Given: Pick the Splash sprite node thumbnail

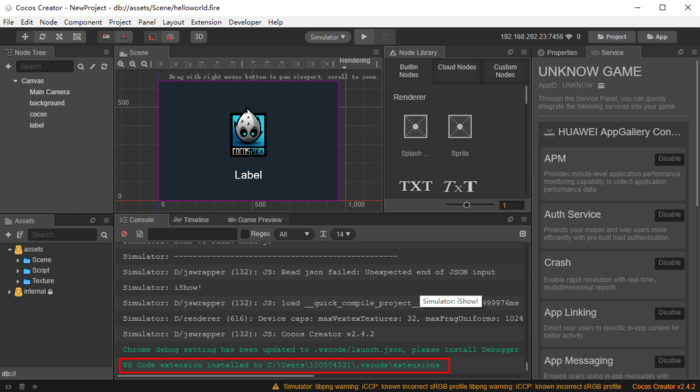Looking at the screenshot, I should coord(415,126).
